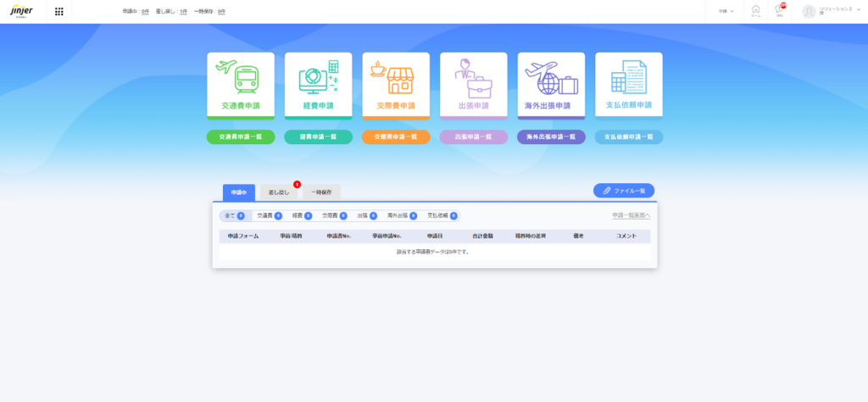Open the 交際費申請 shop icon tile
Image resolution: width=868 pixels, height=402 pixels.
(x=396, y=84)
